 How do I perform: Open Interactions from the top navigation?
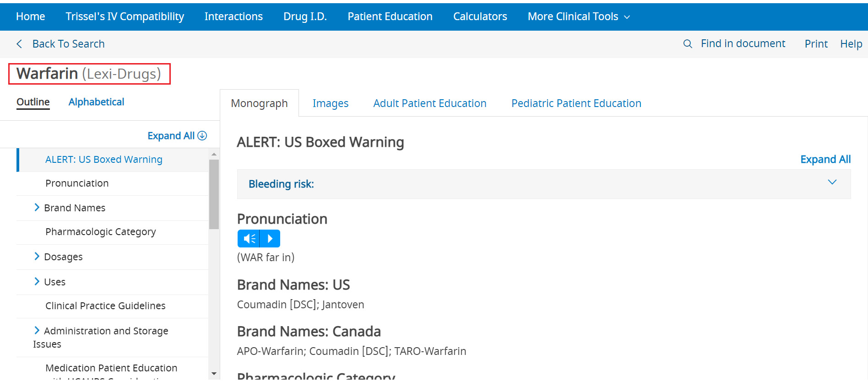tap(233, 17)
